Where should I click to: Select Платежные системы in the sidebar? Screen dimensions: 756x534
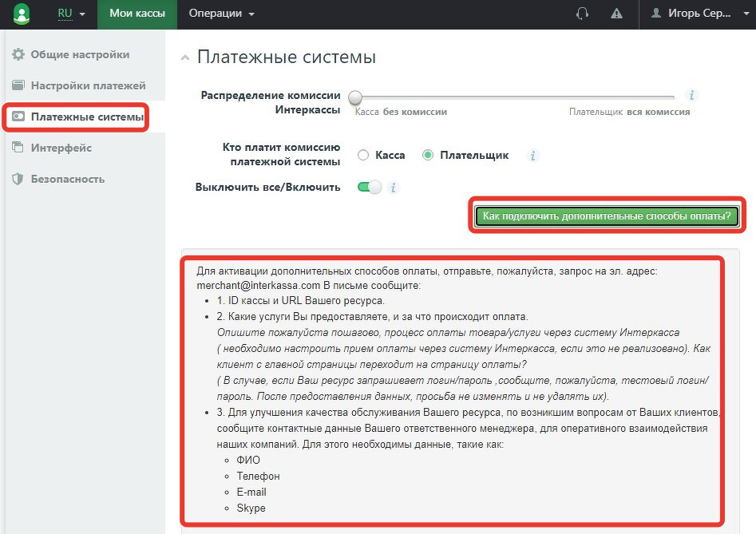[x=87, y=117]
